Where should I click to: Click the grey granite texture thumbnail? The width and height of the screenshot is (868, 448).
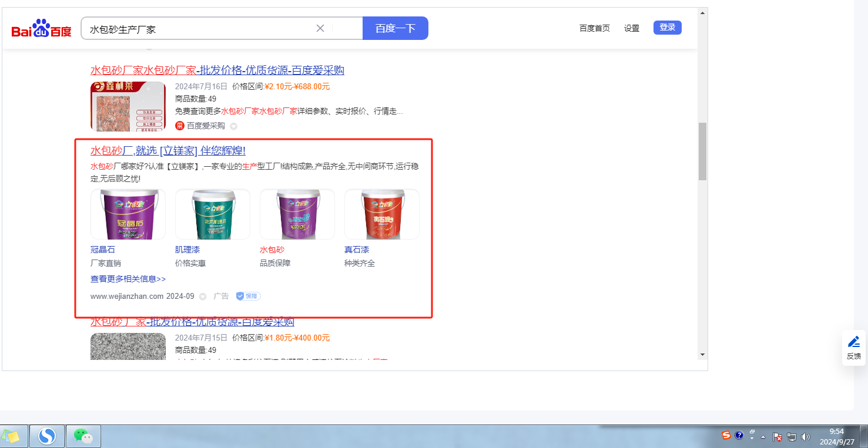point(128,346)
